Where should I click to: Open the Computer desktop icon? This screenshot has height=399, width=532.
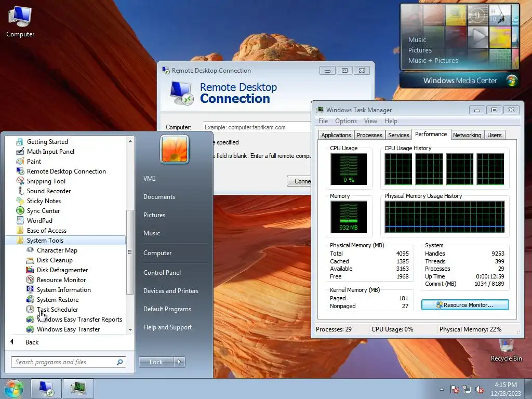(x=20, y=21)
